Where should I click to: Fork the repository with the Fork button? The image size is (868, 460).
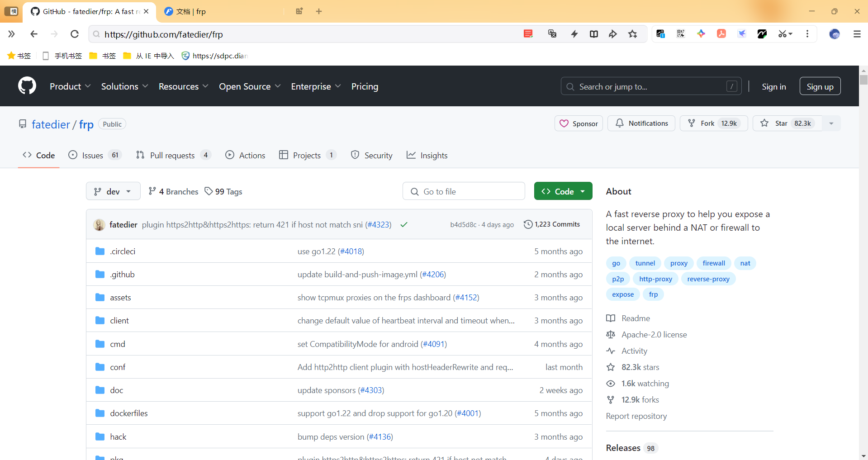[x=713, y=123]
